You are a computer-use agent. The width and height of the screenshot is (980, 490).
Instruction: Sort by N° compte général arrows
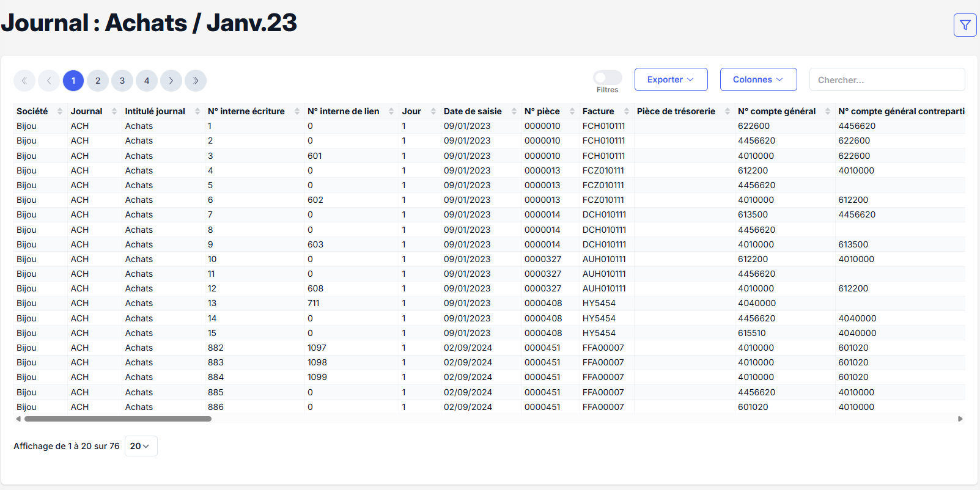click(828, 111)
